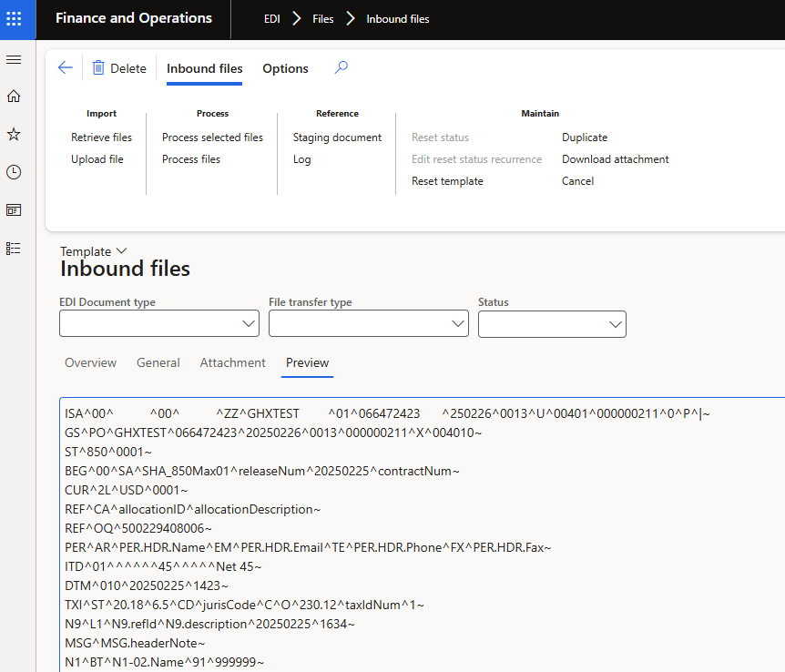Delete the selected inbound file
This screenshot has width=785, height=672.
119,68
